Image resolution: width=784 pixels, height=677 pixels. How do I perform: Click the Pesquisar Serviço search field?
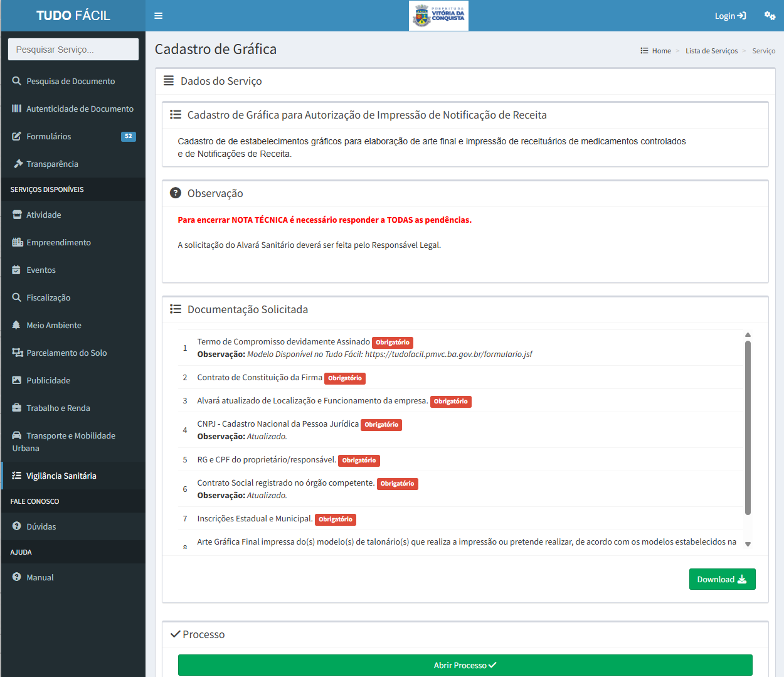point(73,50)
